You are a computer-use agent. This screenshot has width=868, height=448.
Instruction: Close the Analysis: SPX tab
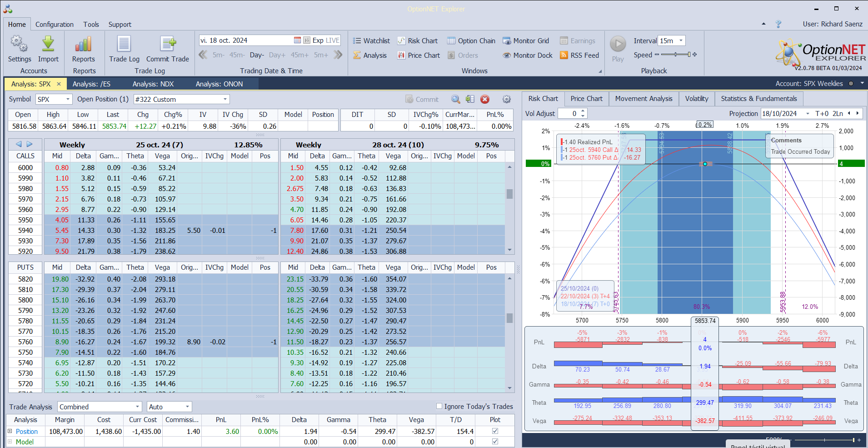59,84
